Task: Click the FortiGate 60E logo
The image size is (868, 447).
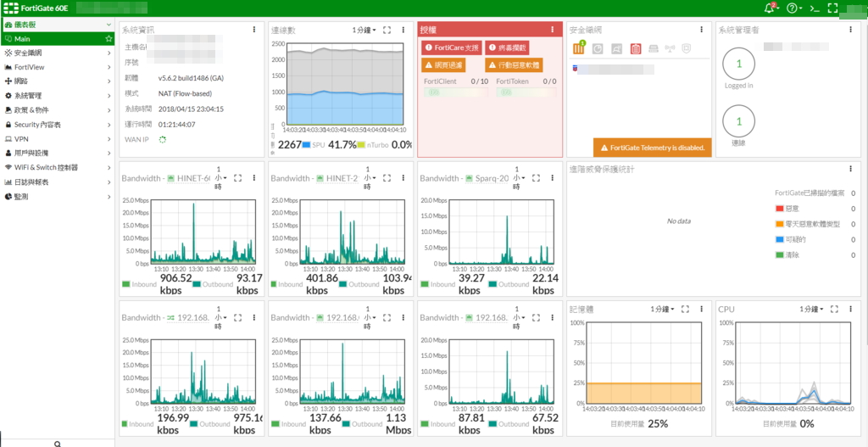Action: coord(36,8)
